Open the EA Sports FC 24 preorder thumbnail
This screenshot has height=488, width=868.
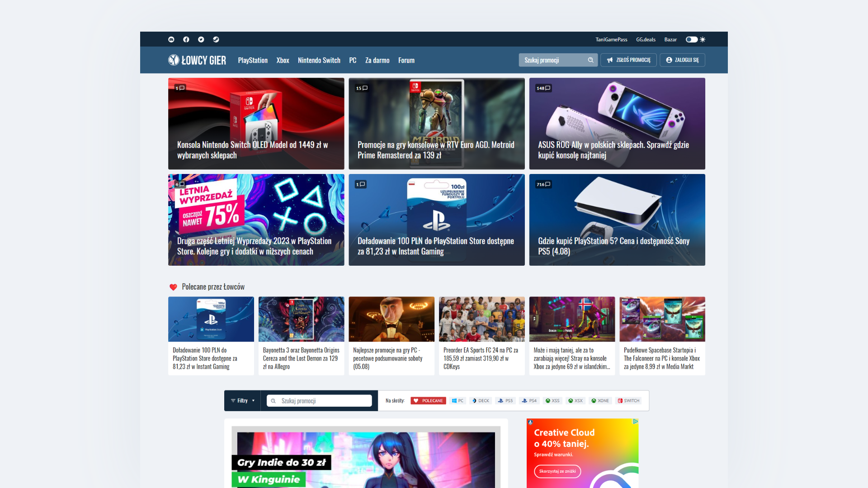(481, 319)
